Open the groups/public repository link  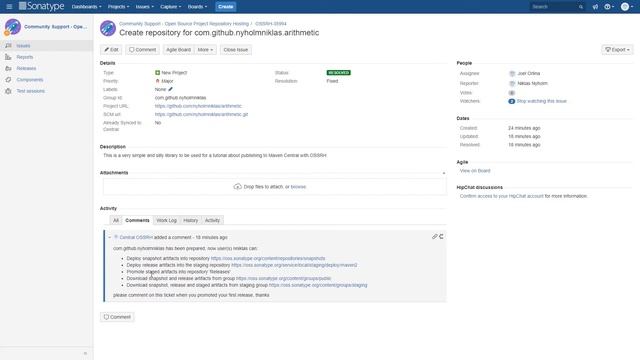coord(284,278)
